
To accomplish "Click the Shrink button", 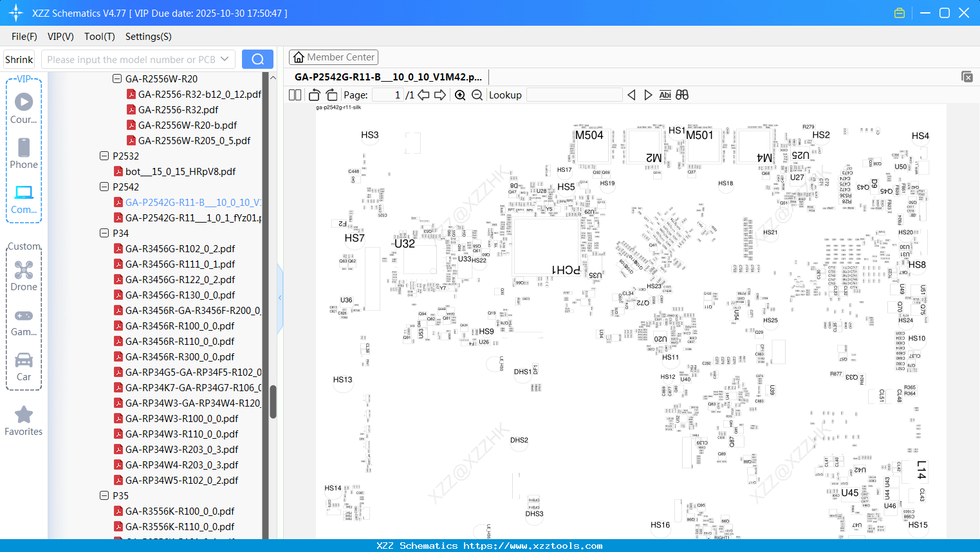I will pyautogui.click(x=19, y=59).
